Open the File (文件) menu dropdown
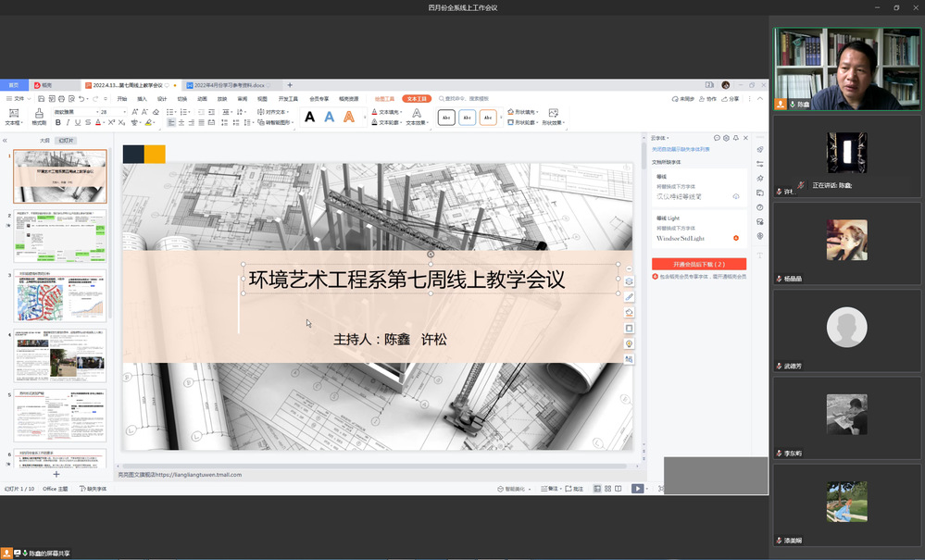Viewport: 925px width, 560px height. coord(19,98)
